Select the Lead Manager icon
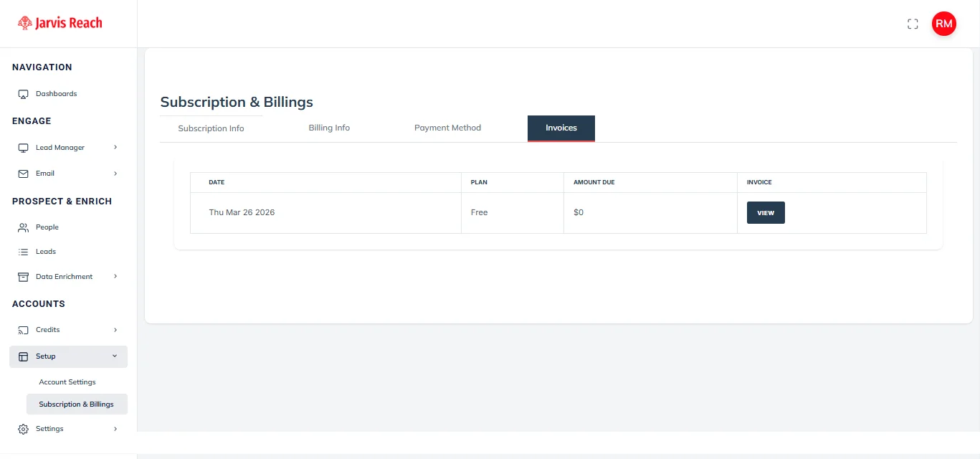 tap(22, 147)
